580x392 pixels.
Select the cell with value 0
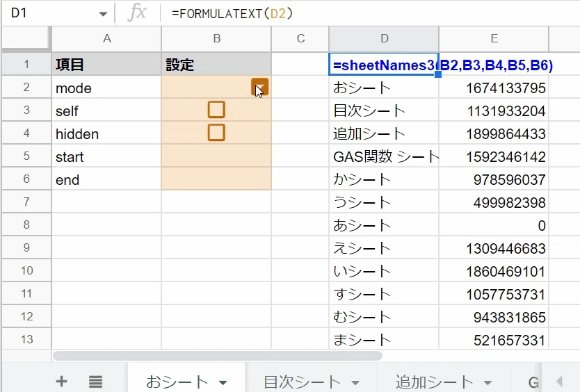point(494,224)
